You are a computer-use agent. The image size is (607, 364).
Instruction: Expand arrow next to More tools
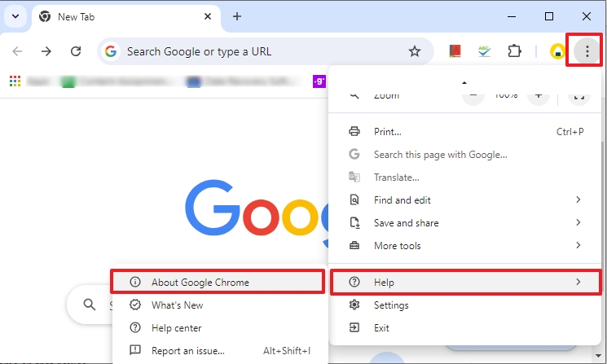click(x=578, y=245)
